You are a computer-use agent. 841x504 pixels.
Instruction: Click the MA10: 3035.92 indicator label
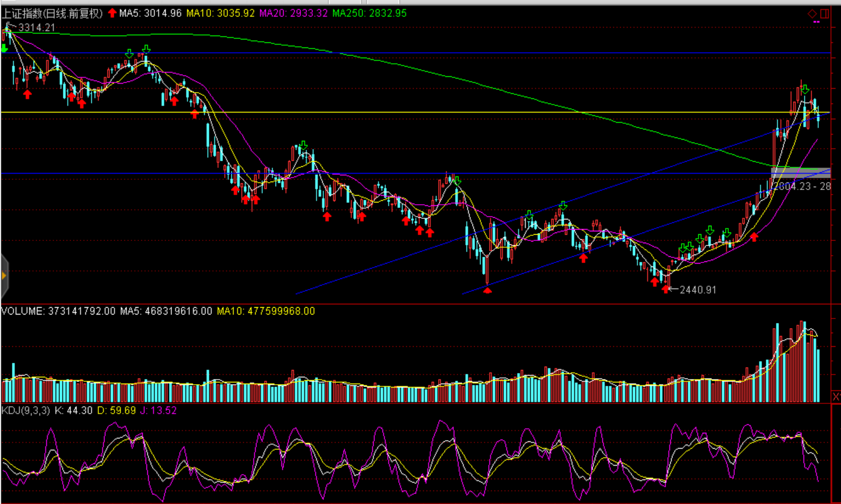click(x=220, y=13)
